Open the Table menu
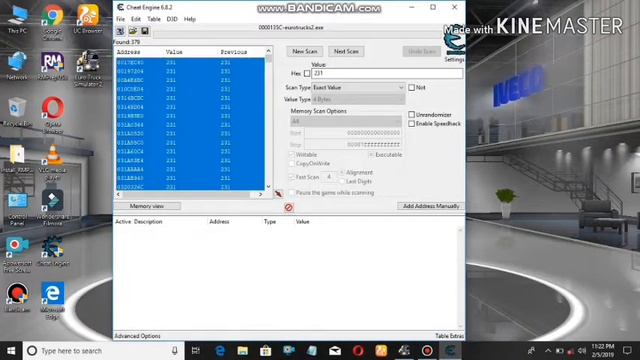 [153, 19]
